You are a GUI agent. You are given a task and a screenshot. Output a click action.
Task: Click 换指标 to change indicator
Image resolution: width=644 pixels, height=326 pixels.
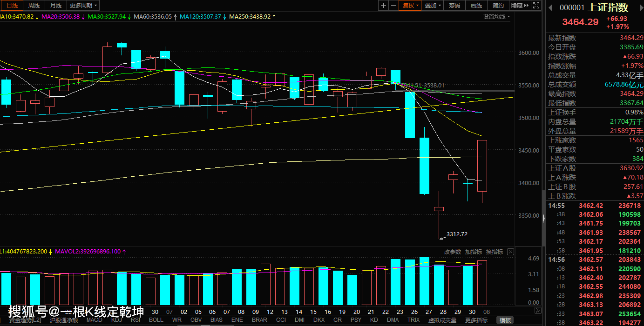coord(495,252)
